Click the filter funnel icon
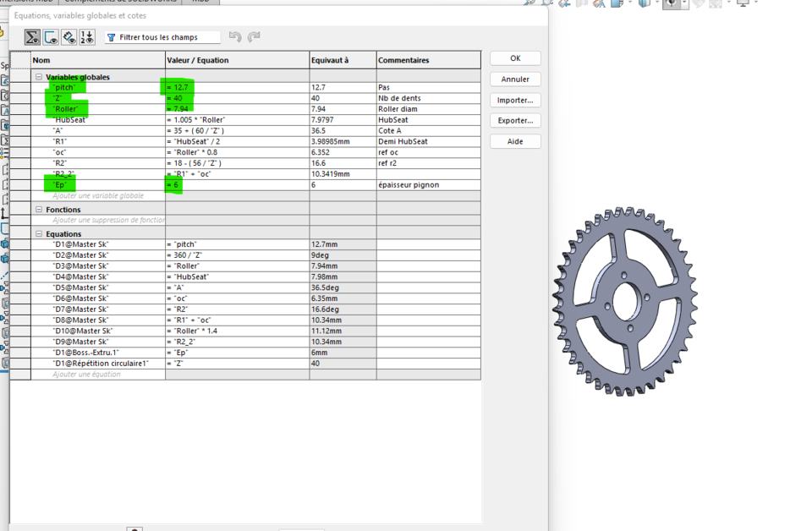 coord(112,37)
